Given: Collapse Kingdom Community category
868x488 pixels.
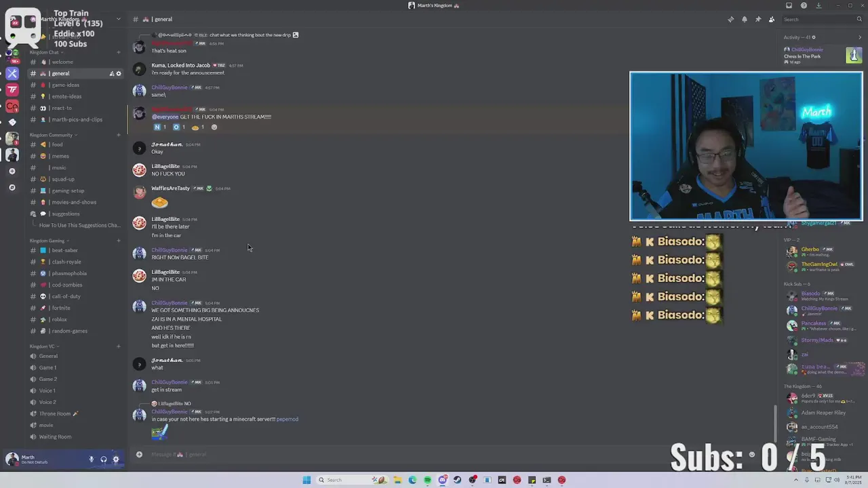Looking at the screenshot, I should coord(53,135).
